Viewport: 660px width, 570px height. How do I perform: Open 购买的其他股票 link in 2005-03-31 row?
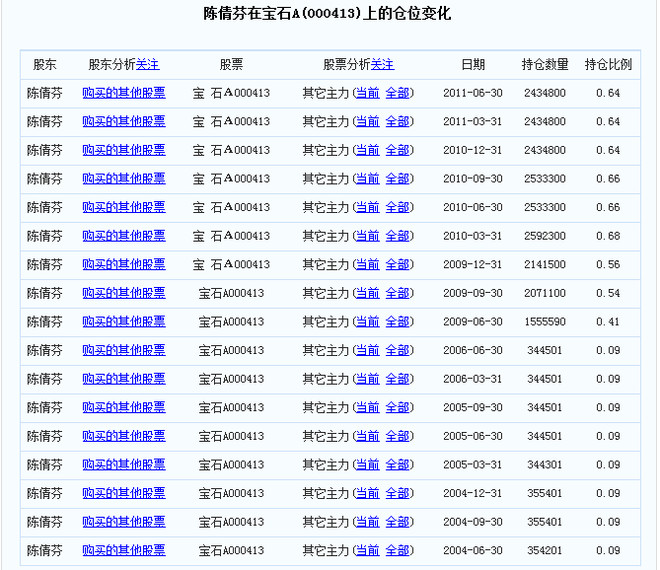click(124, 465)
